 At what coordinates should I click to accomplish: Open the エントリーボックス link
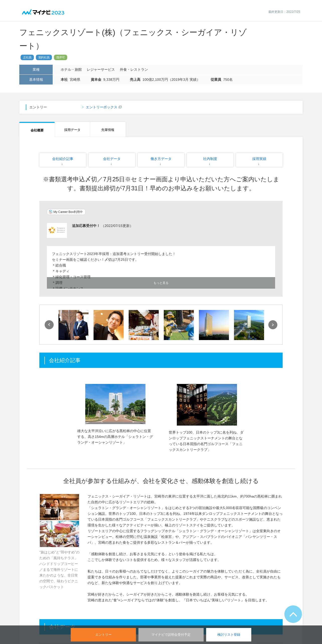101,107
